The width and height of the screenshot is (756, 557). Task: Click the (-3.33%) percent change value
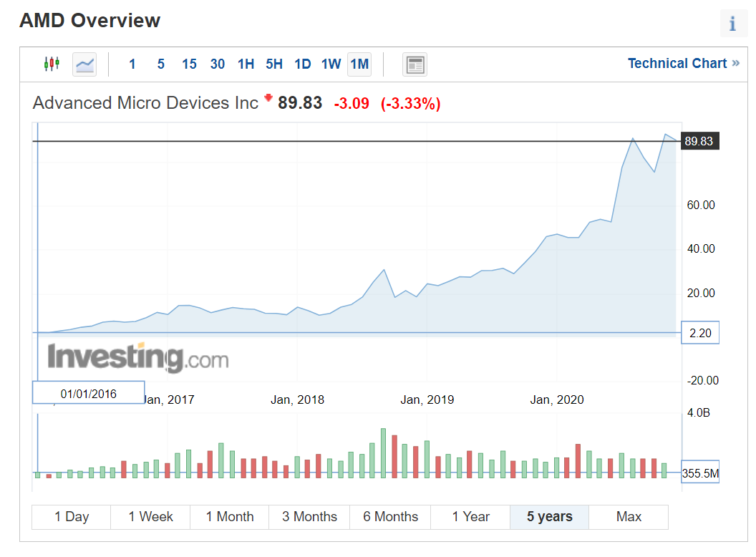coord(411,104)
